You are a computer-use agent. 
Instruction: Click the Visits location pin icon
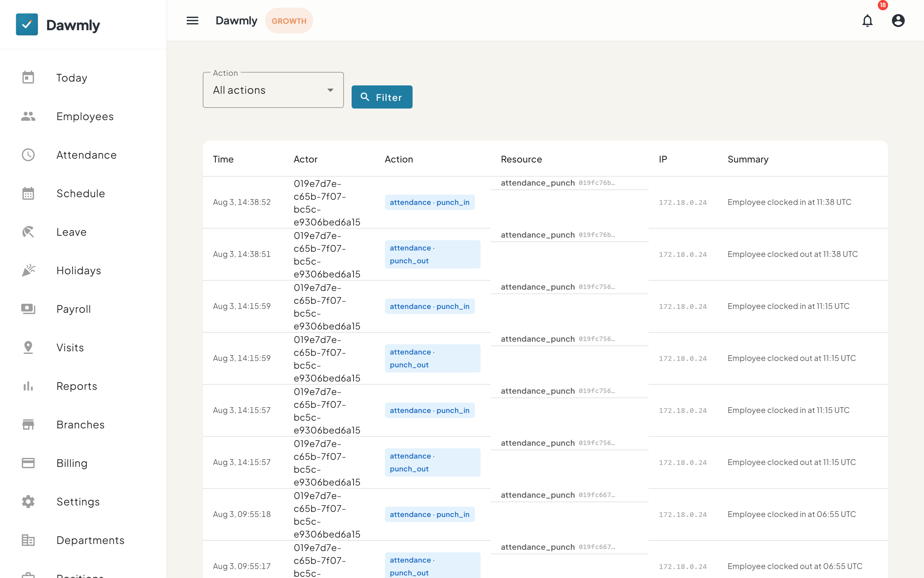pos(28,347)
